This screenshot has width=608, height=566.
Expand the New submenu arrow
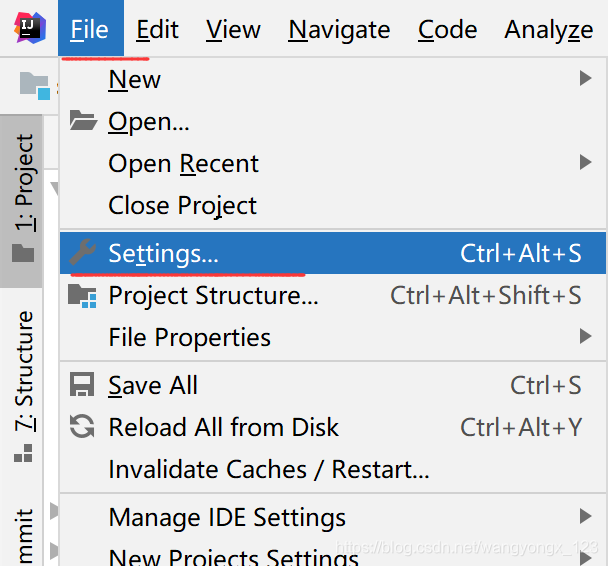click(585, 79)
